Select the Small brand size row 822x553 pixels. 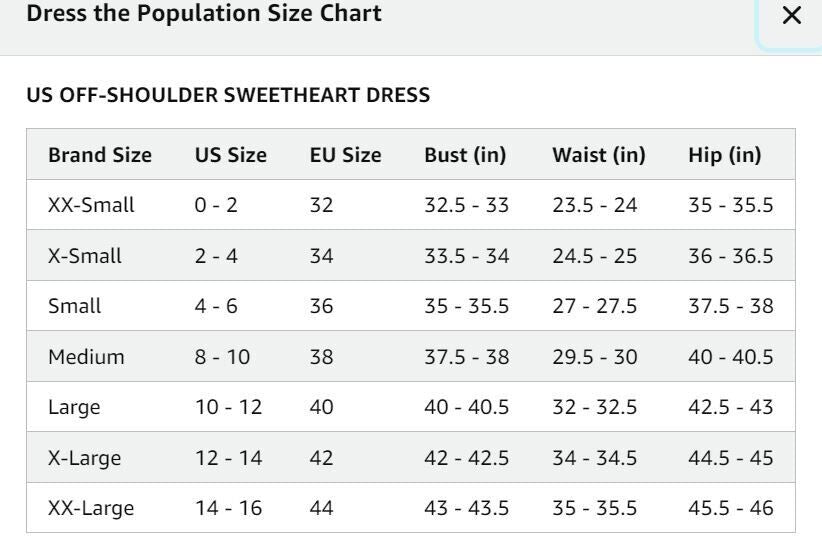coord(411,306)
